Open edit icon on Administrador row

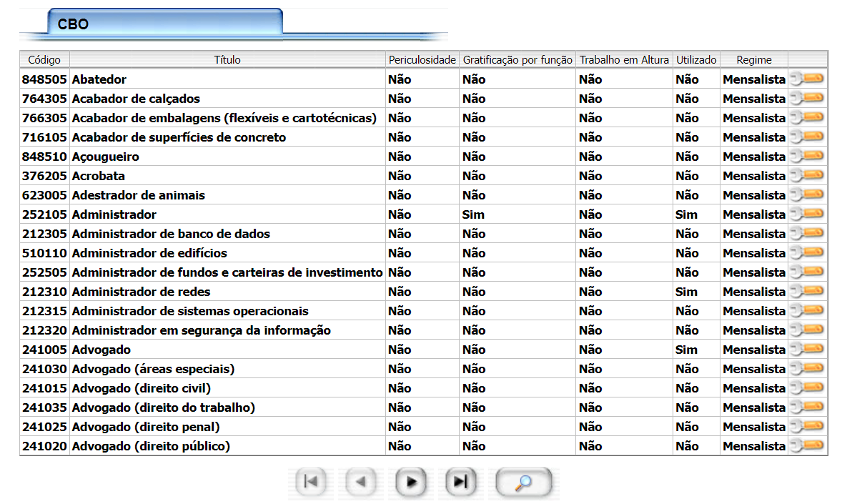click(808, 214)
